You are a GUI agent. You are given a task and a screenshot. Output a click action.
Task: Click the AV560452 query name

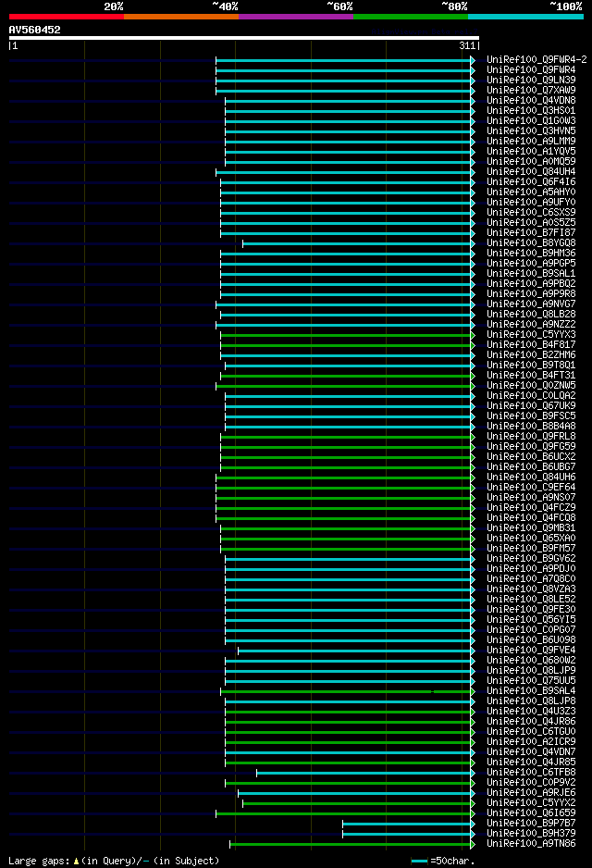(x=34, y=30)
